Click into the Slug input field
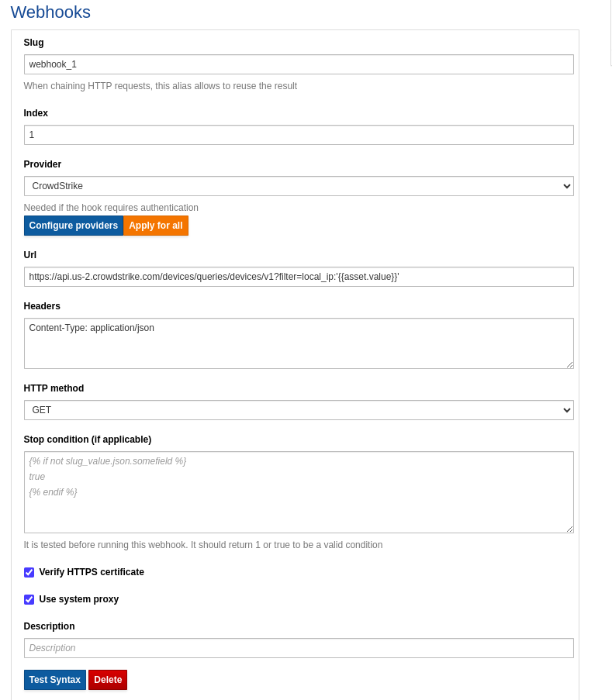This screenshot has width=612, height=700. coord(298,64)
